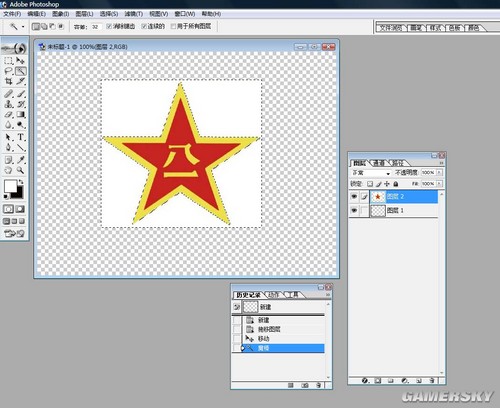Open the 编辑(E) menu

(x=36, y=14)
